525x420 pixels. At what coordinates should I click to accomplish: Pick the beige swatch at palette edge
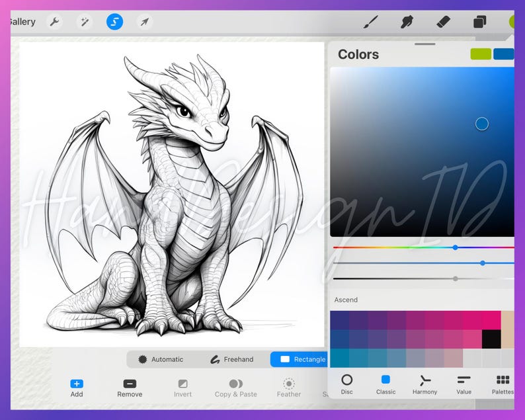point(508,329)
